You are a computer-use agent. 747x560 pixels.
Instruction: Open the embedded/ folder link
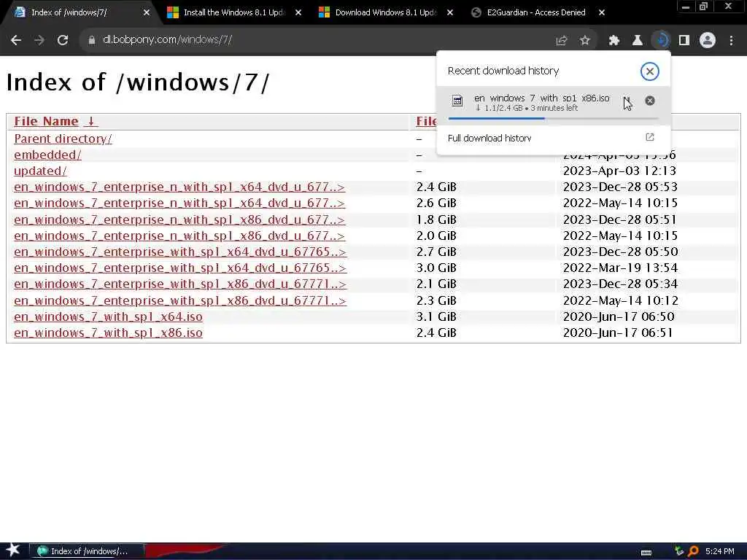tap(47, 155)
